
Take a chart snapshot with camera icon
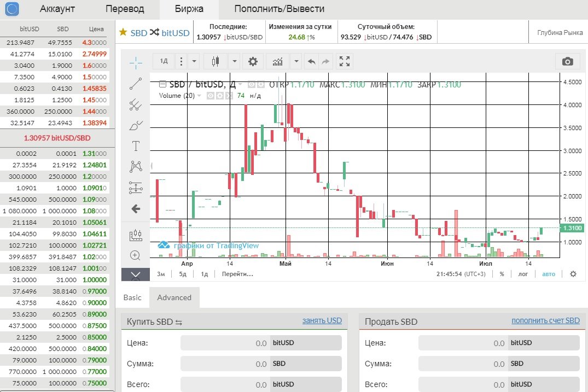pos(567,61)
